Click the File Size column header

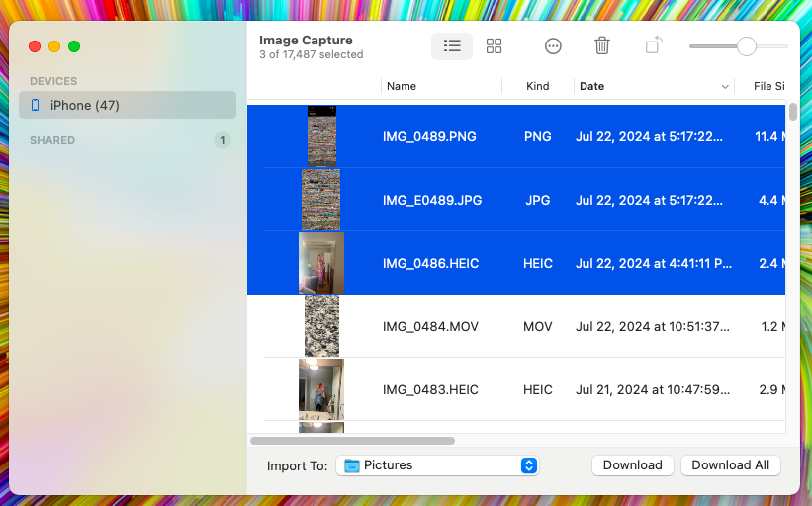point(767,87)
